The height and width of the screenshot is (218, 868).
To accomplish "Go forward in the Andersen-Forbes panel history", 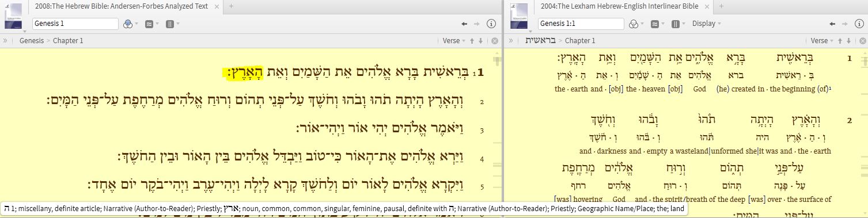I will 476,24.
